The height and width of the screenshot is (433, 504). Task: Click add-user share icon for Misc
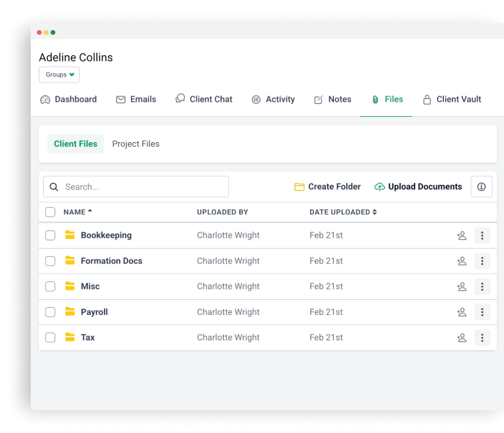point(462,287)
